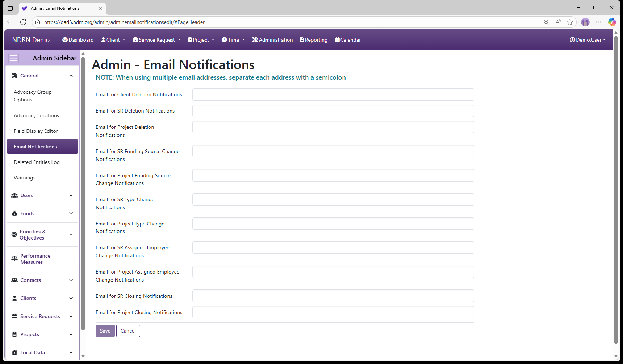This screenshot has height=364, width=623.
Task: Refresh the page with reload icon
Action: click(23, 22)
